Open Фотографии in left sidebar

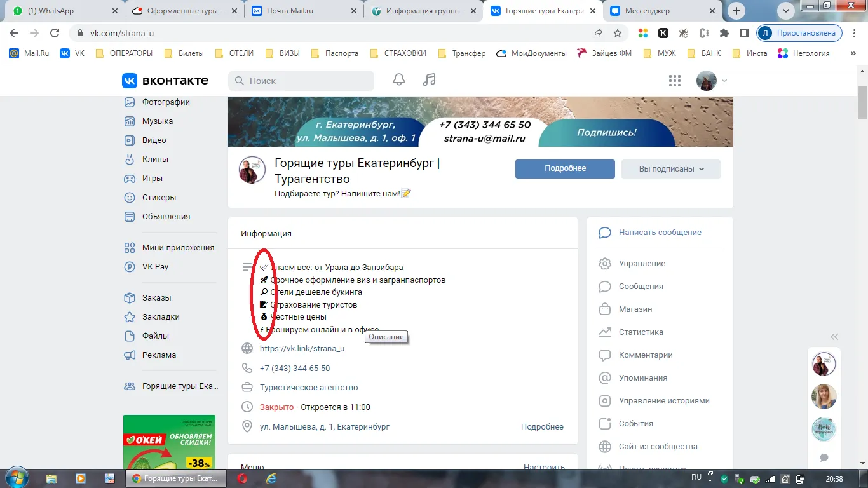(157, 102)
